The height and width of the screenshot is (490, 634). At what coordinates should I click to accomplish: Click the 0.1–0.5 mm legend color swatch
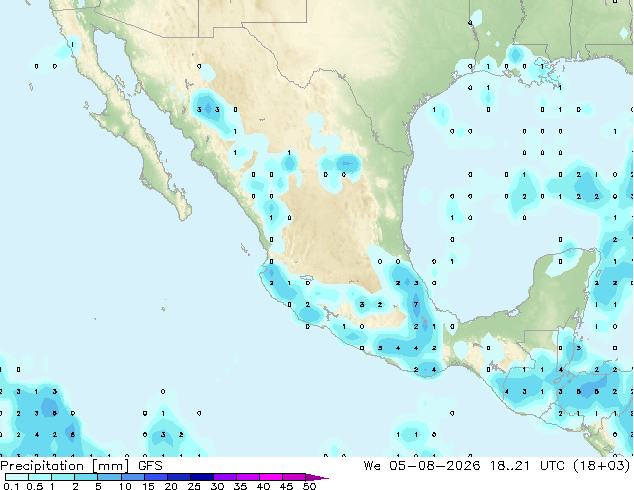[17, 477]
